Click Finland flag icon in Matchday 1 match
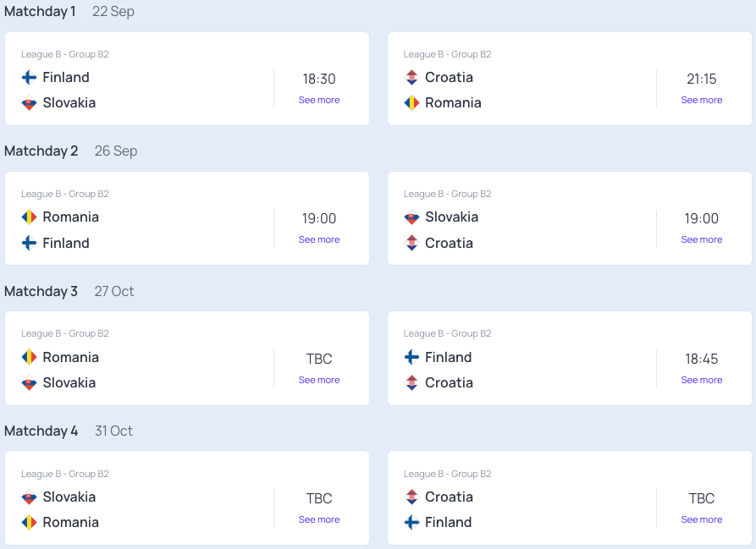This screenshot has height=549, width=756. tap(29, 78)
